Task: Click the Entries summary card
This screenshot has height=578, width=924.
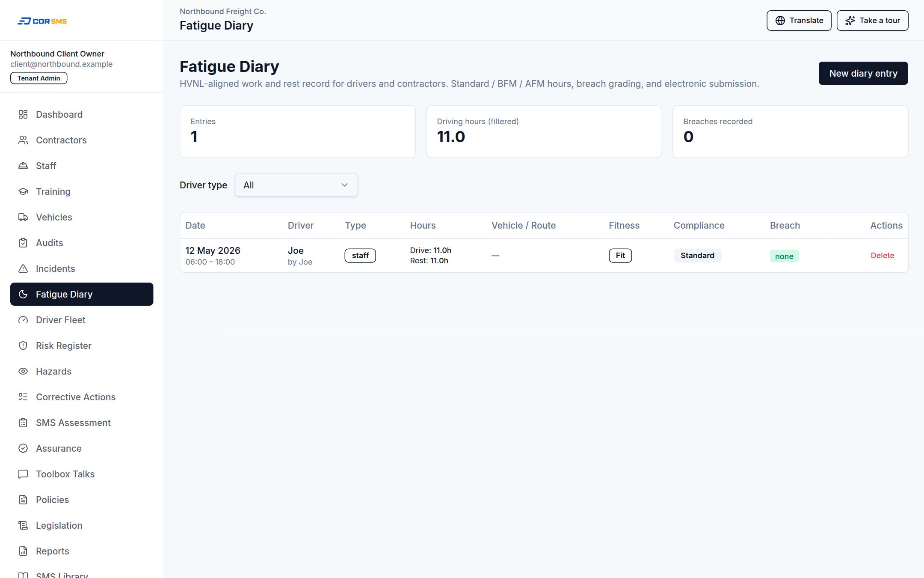Action: 297,131
